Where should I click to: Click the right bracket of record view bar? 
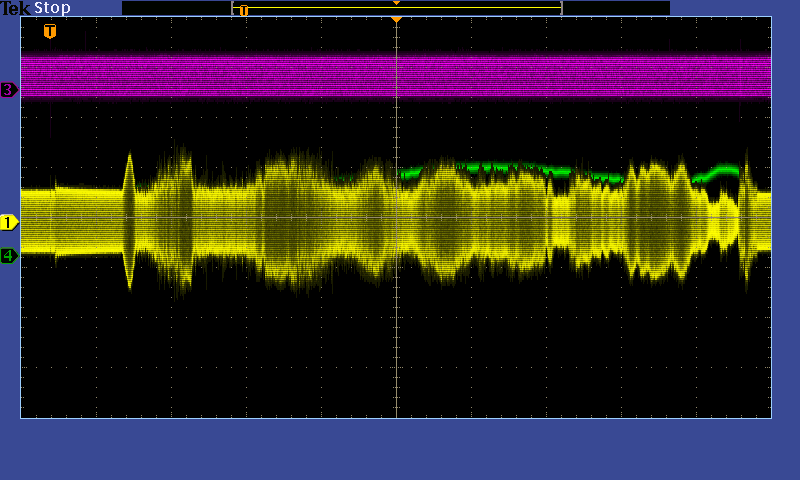tap(561, 8)
